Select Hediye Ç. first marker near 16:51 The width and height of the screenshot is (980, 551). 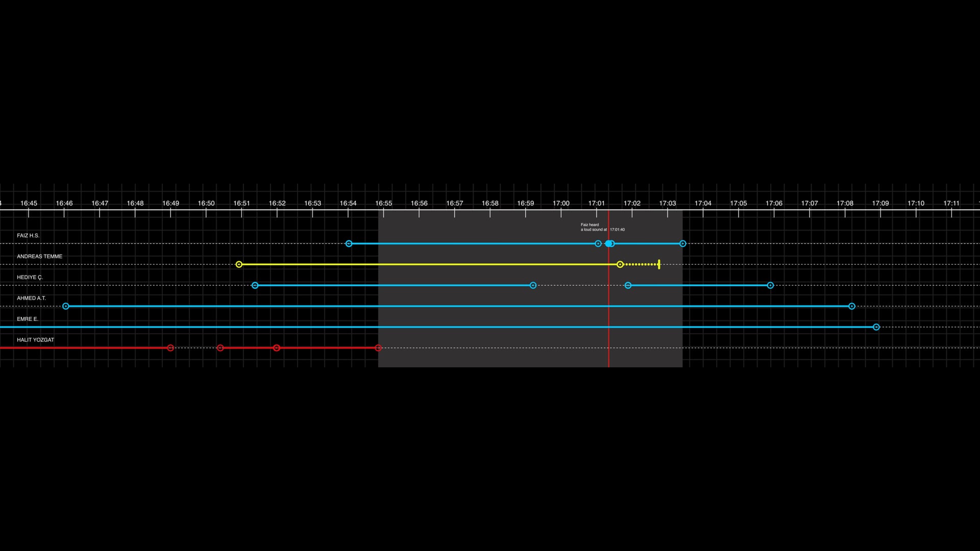[255, 285]
